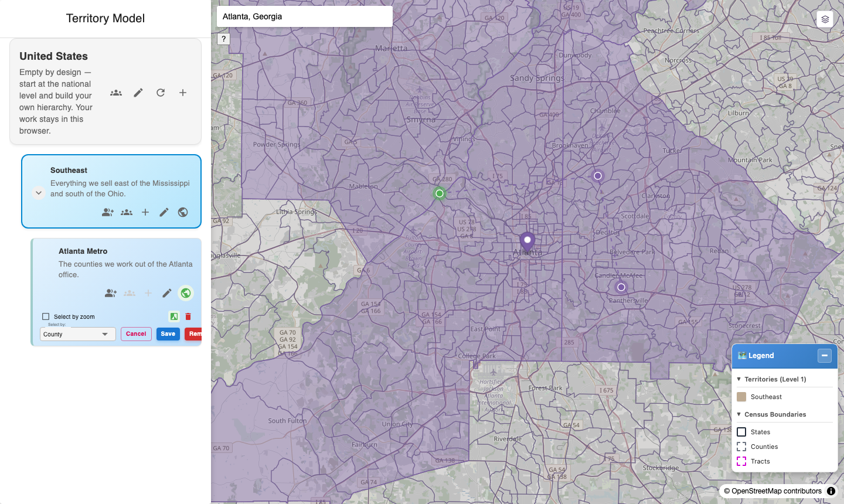Open the map layers control
This screenshot has width=844, height=504.
tap(825, 19)
